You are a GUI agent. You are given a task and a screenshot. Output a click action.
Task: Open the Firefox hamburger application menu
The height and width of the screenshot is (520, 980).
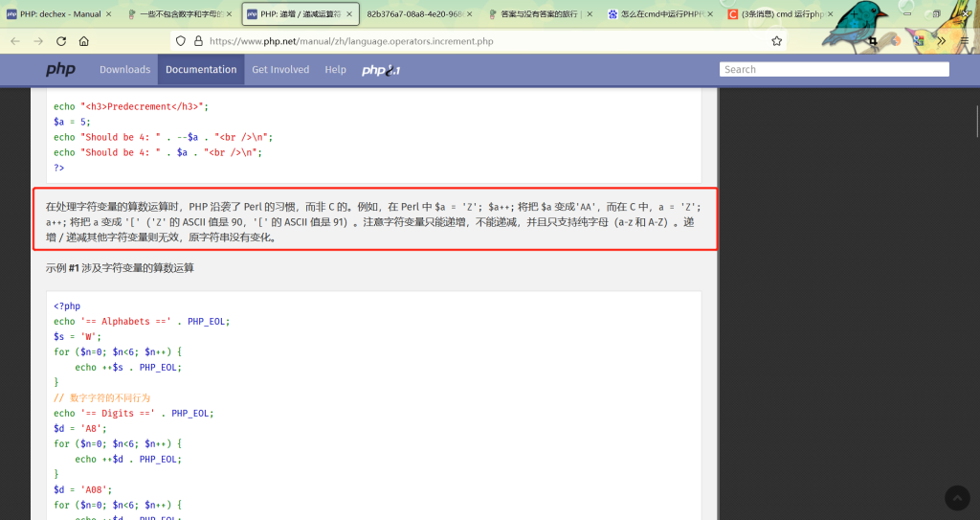[964, 41]
